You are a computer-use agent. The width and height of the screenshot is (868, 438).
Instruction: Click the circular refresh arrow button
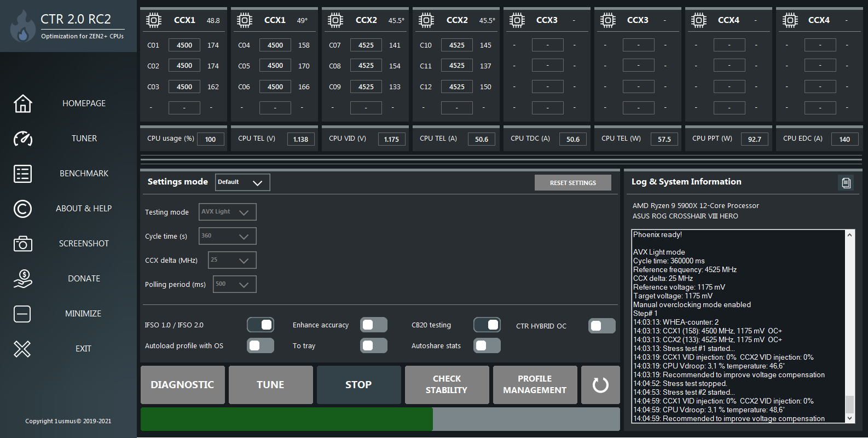[x=600, y=385]
